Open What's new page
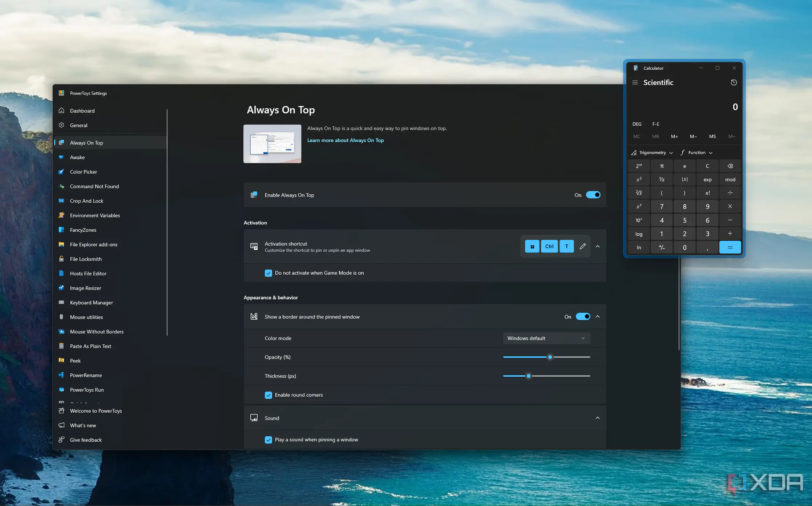Screen dimensions: 812x506 click(111, 425)
